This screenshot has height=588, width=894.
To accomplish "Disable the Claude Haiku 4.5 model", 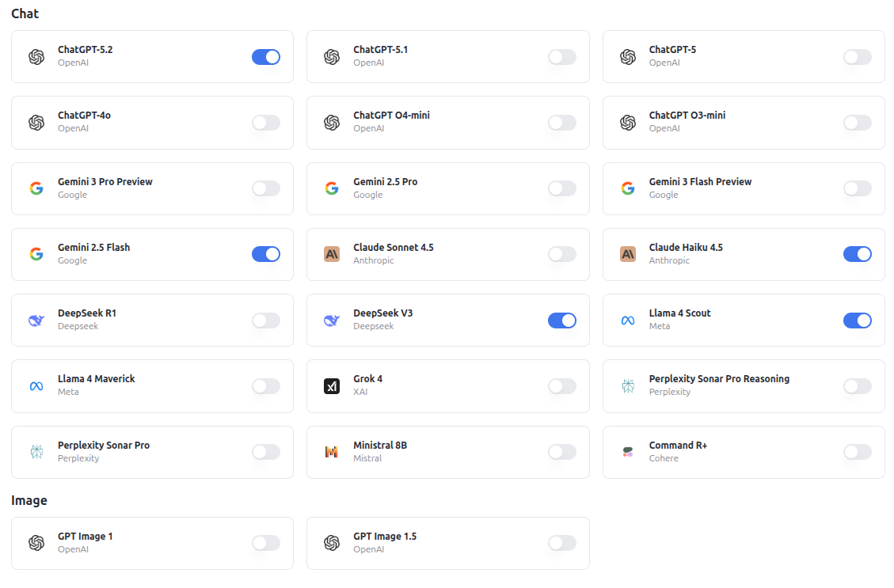I will 858,254.
